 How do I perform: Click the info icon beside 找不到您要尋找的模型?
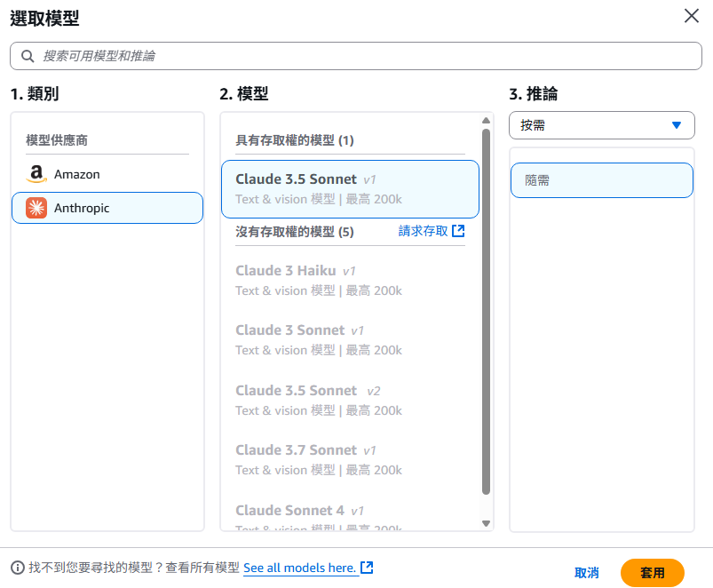(x=17, y=568)
